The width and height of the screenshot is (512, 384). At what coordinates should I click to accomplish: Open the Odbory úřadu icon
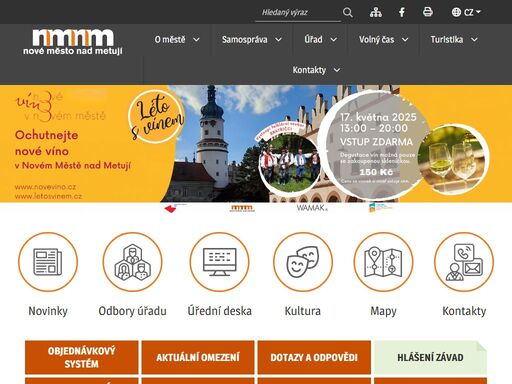pyautogui.click(x=132, y=262)
